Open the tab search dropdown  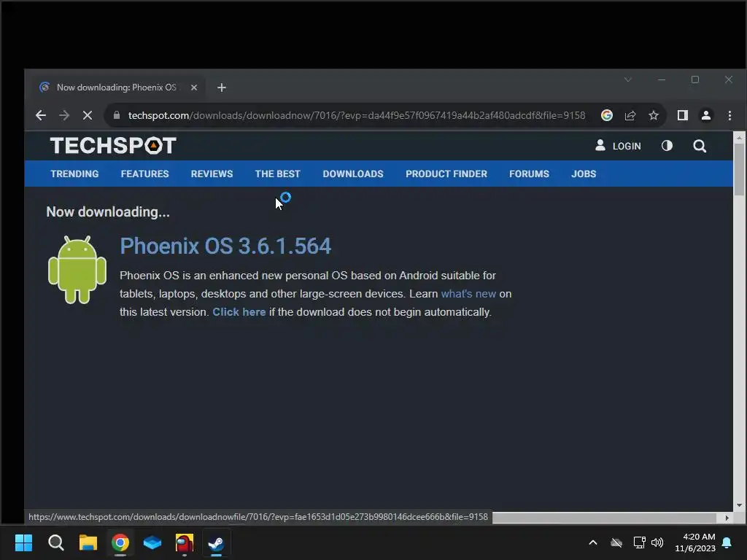click(628, 79)
